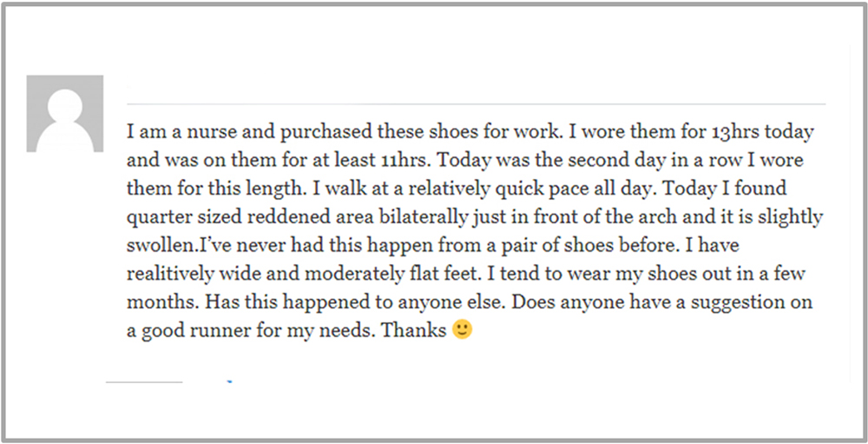Screen dimensions: 868x444
Task: Click the horizontal divider line above the comment
Action: click(x=476, y=103)
